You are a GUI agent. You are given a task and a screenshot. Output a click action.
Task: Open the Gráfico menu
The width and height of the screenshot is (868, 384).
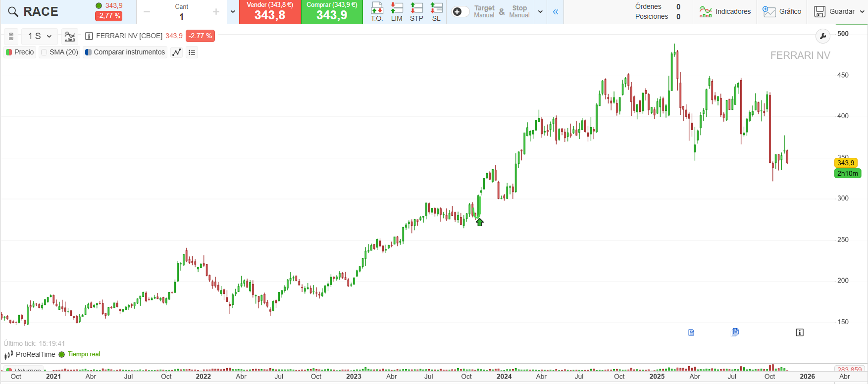click(782, 12)
